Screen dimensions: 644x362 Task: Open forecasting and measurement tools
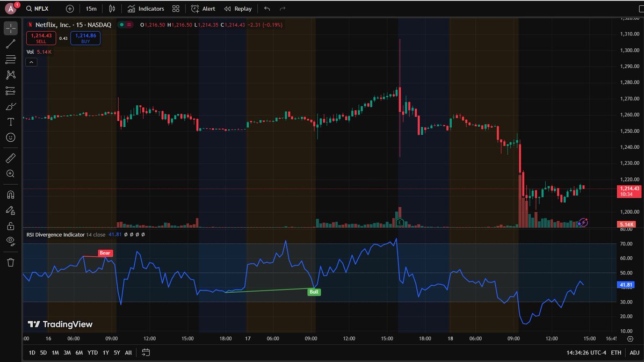click(11, 91)
